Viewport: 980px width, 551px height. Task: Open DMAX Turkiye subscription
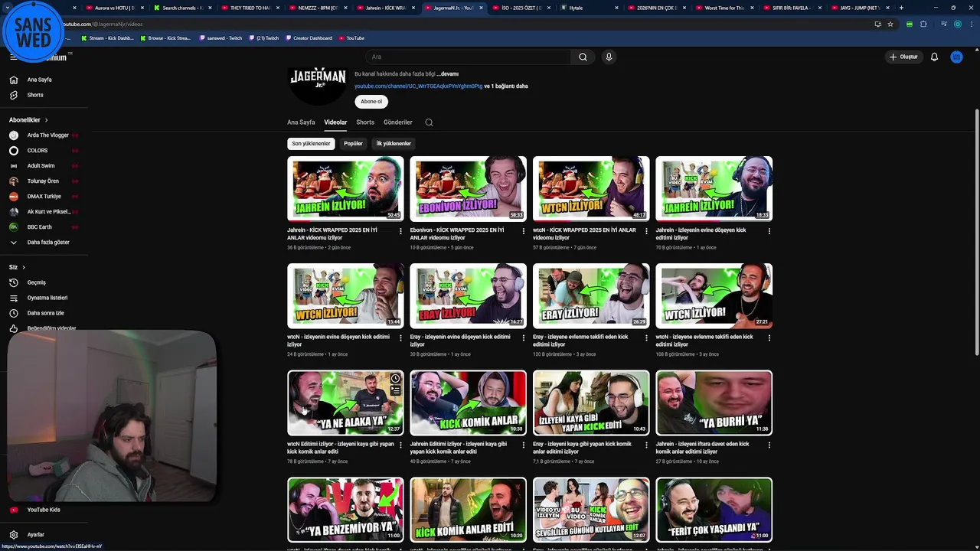coord(44,197)
